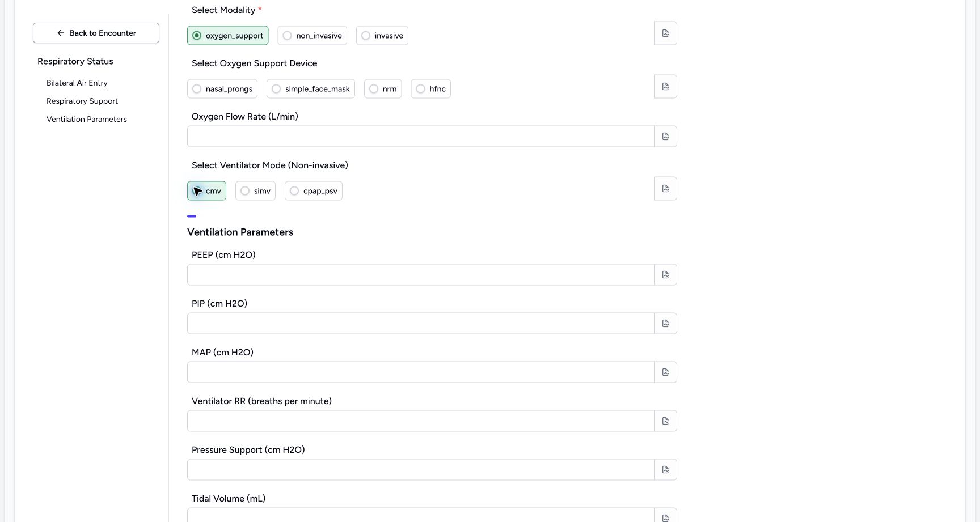
Task: Click the note icon beside Ventilator Mode options
Action: coord(666,189)
